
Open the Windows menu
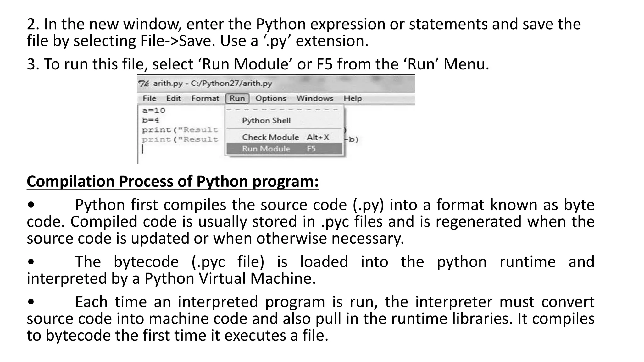coord(315,98)
